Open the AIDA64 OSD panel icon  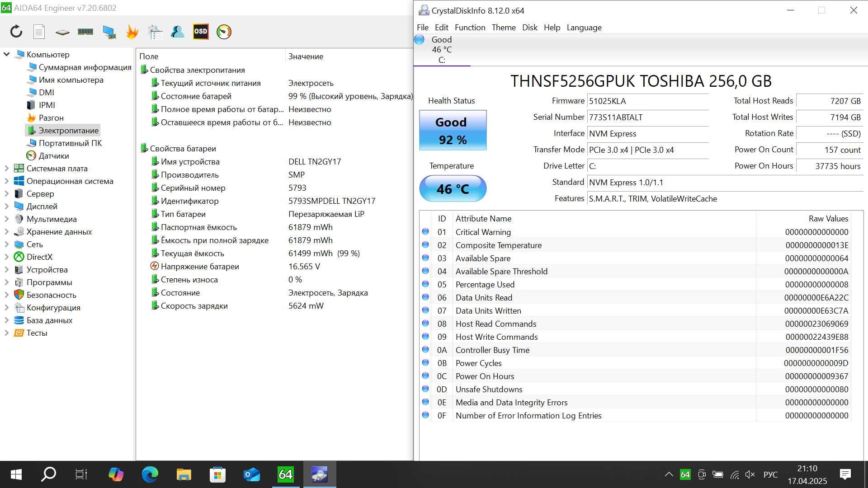tap(201, 32)
